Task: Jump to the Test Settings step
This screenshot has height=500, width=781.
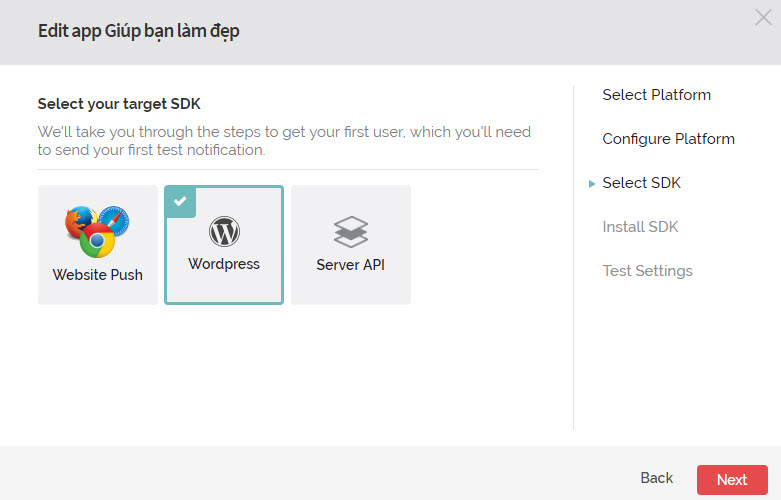Action: tap(647, 271)
